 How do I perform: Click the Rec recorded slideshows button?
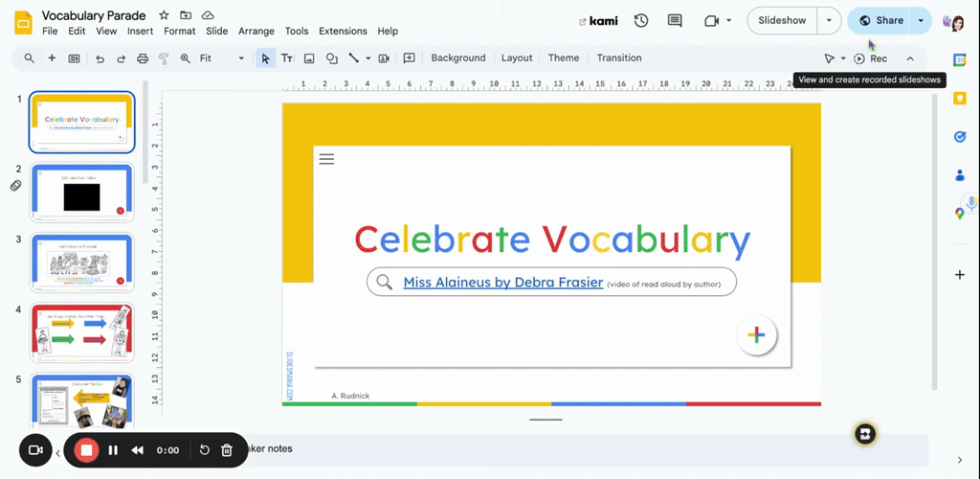point(871,58)
